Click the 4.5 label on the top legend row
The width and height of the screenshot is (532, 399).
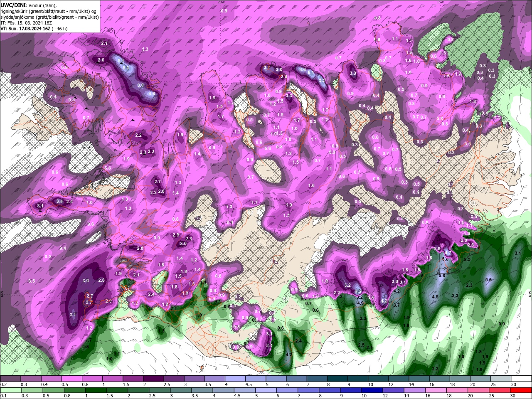pos(249,384)
